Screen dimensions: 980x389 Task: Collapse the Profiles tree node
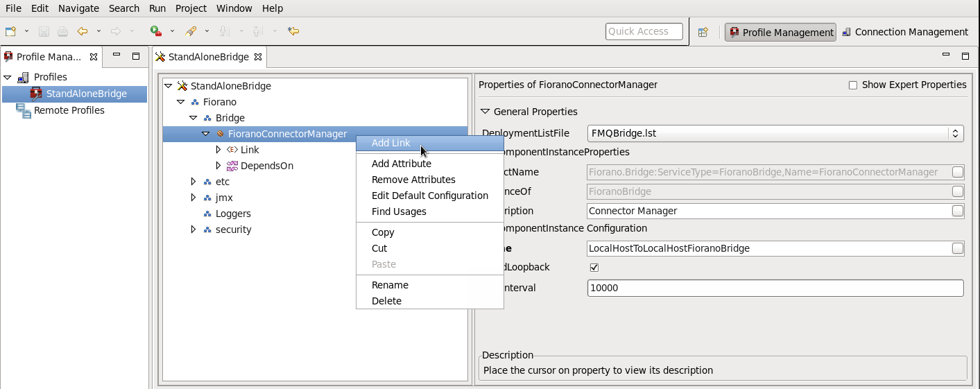(8, 77)
